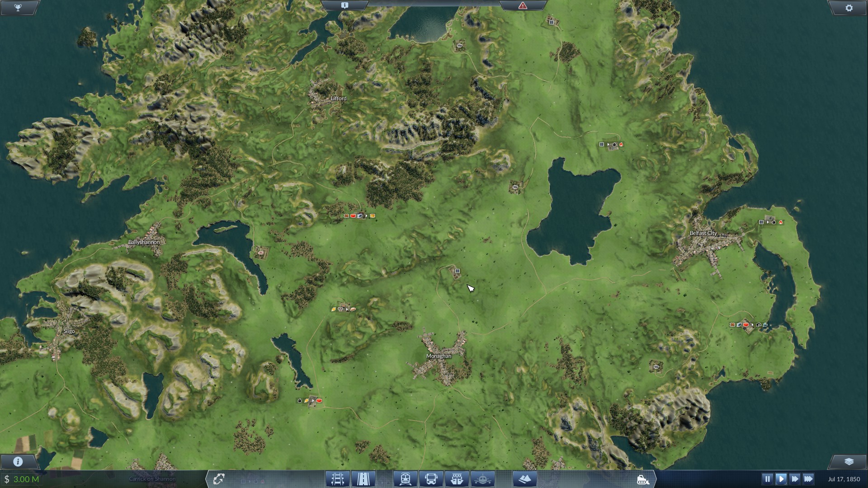The width and height of the screenshot is (868, 488).
Task: Click the Jul 17, 1850 date display
Action: [844, 479]
